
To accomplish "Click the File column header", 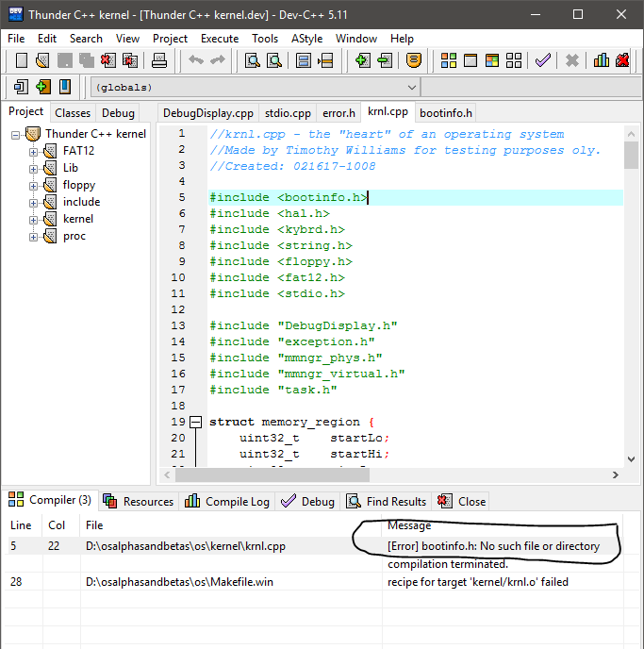I will [x=231, y=525].
